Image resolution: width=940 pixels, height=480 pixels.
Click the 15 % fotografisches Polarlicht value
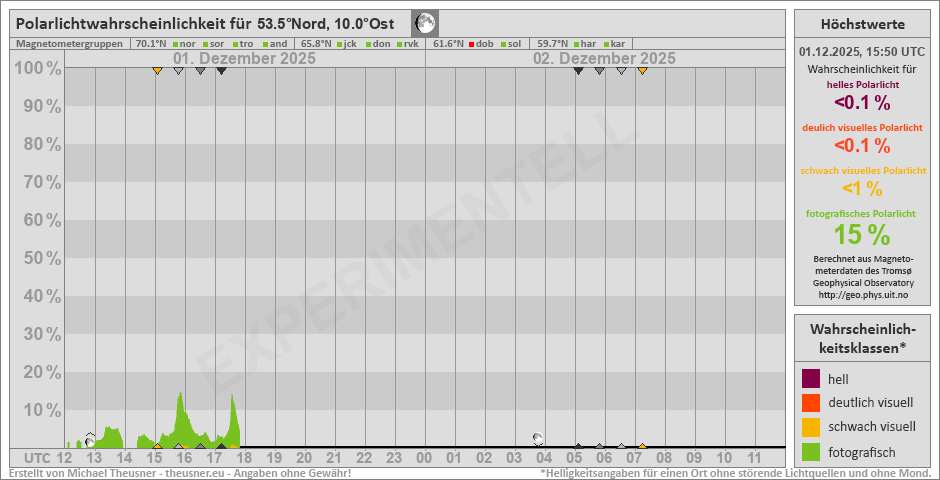[x=862, y=234]
